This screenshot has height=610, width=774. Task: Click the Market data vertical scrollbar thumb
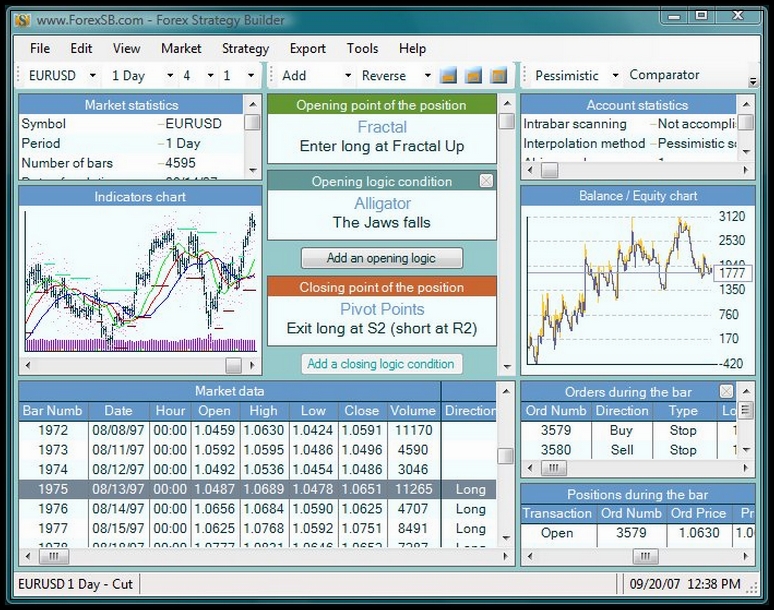coord(505,456)
